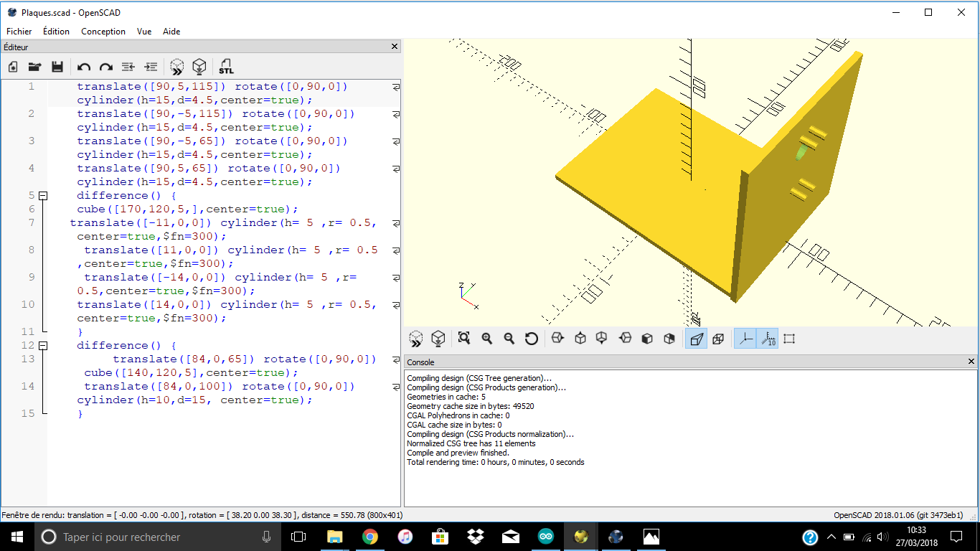Viewport: 980px width, 551px height.
Task: Open the Édition menu
Action: pyautogui.click(x=56, y=32)
